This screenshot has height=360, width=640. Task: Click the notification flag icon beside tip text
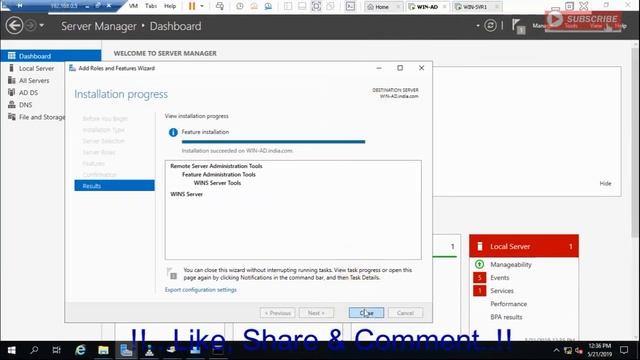[x=172, y=273]
